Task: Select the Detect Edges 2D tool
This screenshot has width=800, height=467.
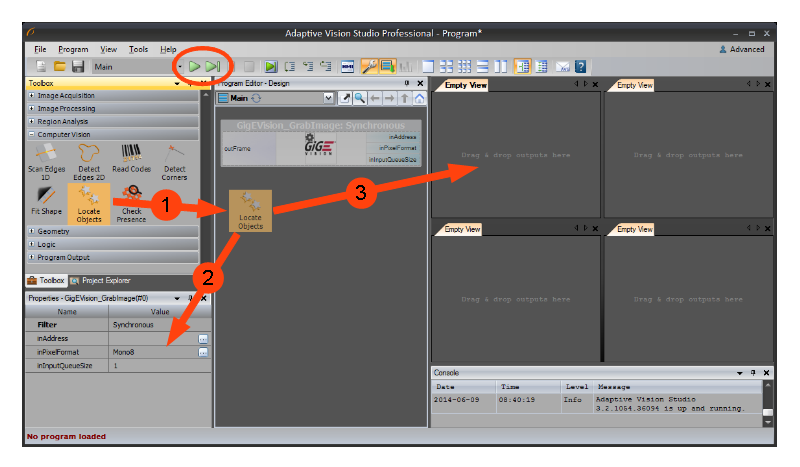Action: tap(89, 159)
